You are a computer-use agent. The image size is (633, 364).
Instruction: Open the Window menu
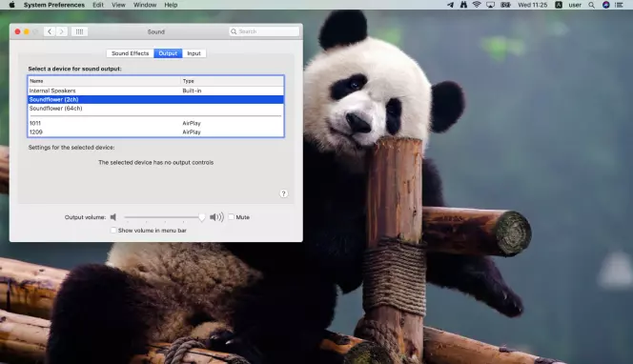(x=145, y=5)
